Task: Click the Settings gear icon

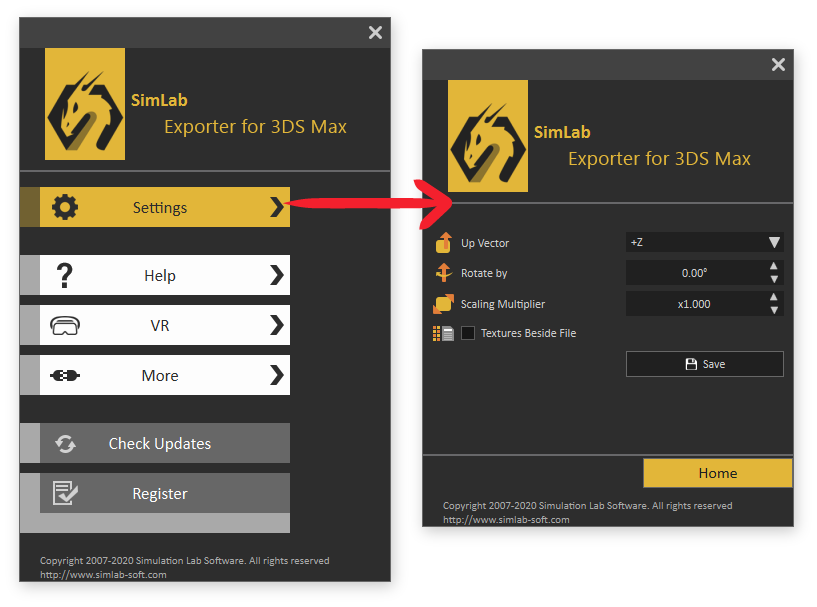Action: [65, 207]
